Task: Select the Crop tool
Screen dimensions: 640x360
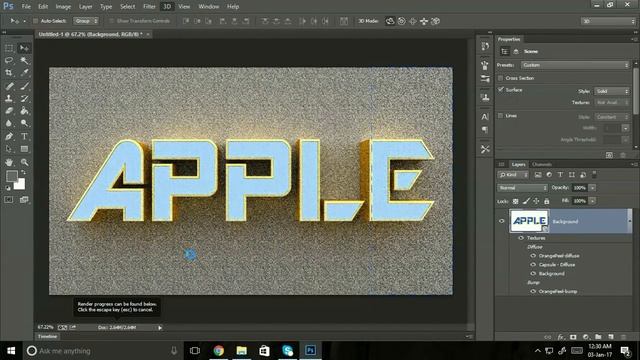Action: click(9, 73)
